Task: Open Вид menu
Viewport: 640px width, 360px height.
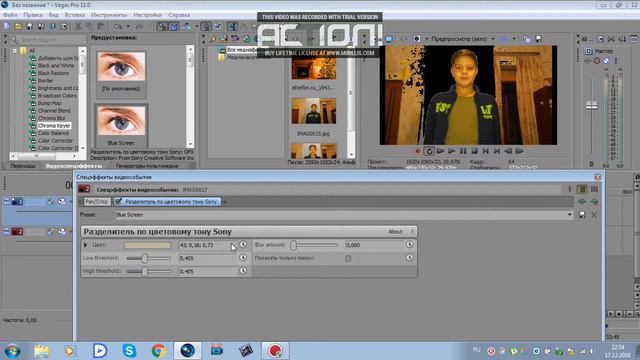Action: pos(53,15)
